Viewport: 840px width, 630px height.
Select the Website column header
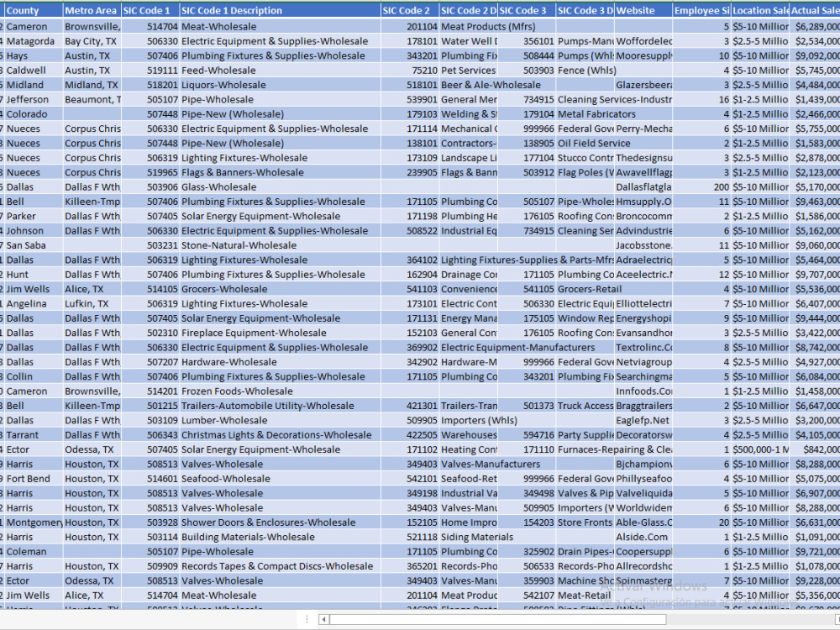click(x=643, y=11)
